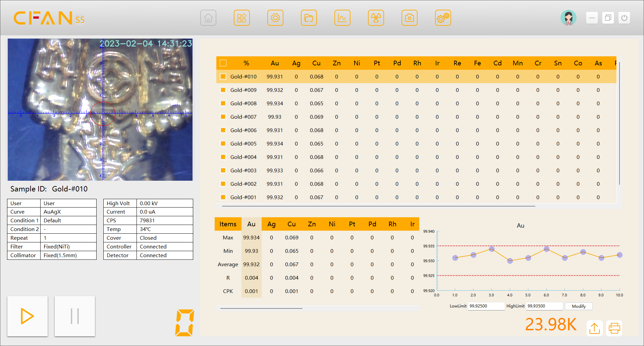Click the radiation symbol icon
This screenshot has width=644, height=346.
376,18
